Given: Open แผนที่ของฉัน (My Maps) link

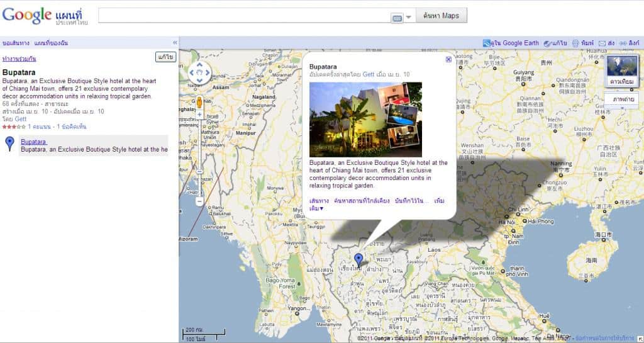Looking at the screenshot, I should (51, 43).
